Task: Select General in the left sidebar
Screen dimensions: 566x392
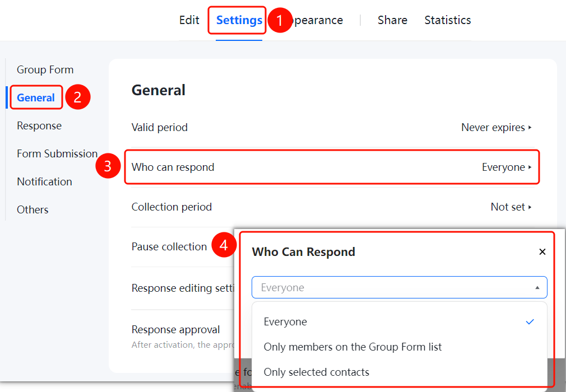Action: (x=36, y=97)
